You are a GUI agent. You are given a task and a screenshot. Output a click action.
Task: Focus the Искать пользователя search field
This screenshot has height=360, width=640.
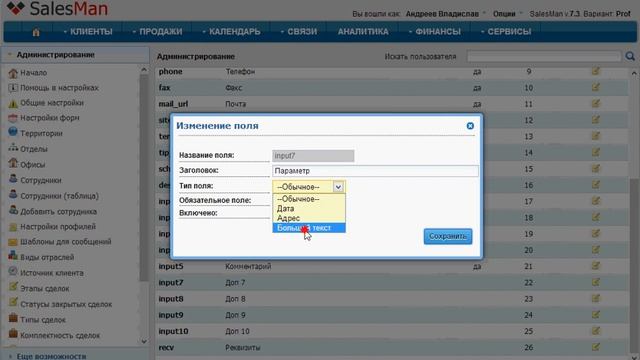point(544,56)
